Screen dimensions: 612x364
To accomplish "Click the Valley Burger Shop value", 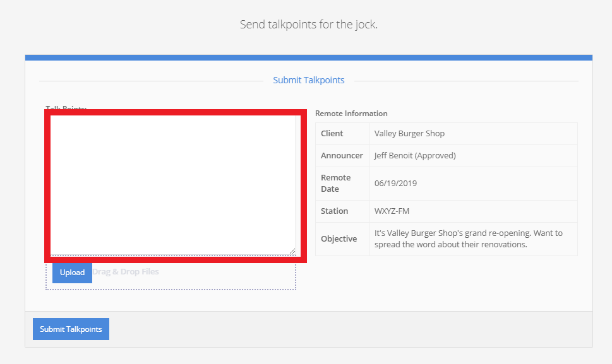I will click(409, 134).
